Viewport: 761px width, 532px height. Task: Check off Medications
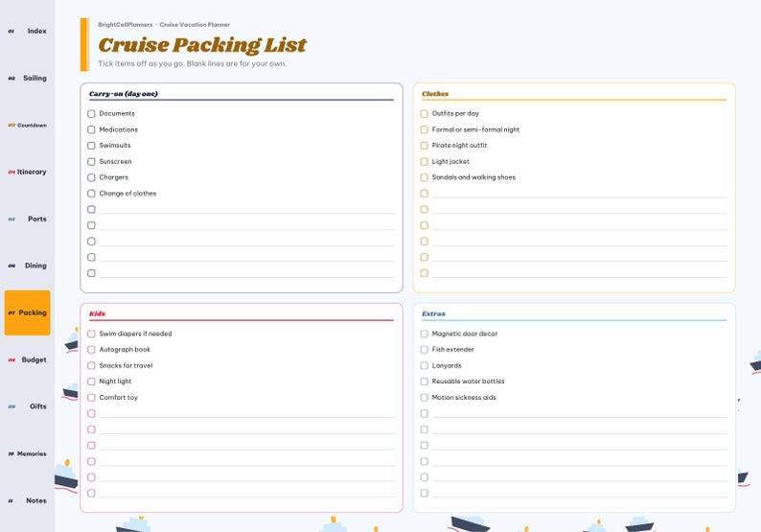pos(91,129)
